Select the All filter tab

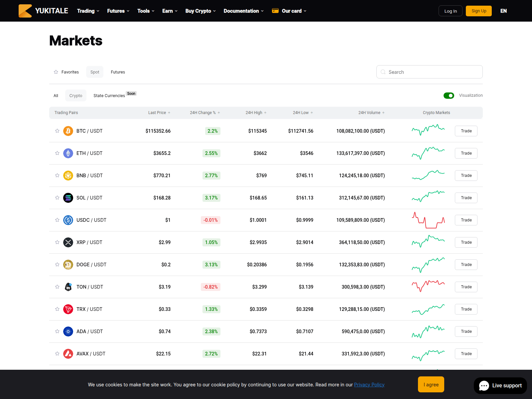click(x=56, y=96)
